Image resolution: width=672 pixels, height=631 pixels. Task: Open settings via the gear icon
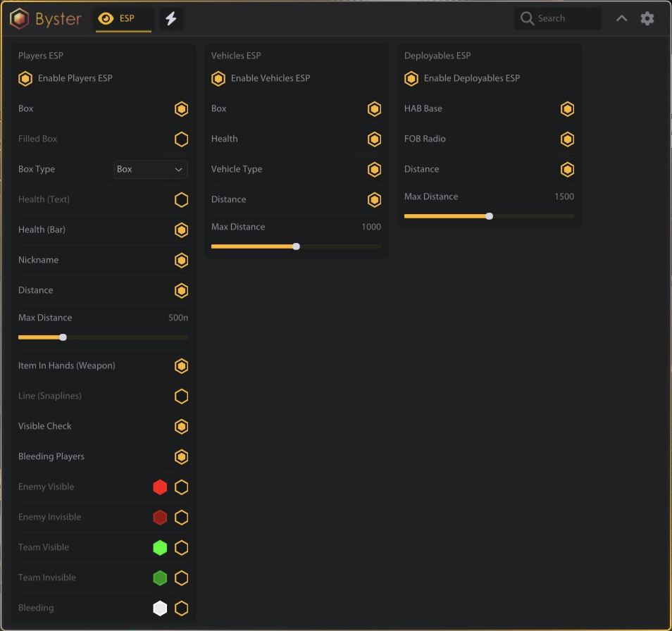(x=647, y=19)
